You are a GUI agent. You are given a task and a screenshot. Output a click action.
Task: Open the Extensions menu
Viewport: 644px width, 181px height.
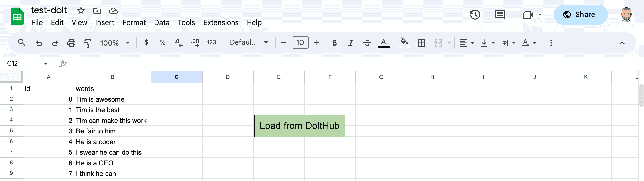(221, 22)
